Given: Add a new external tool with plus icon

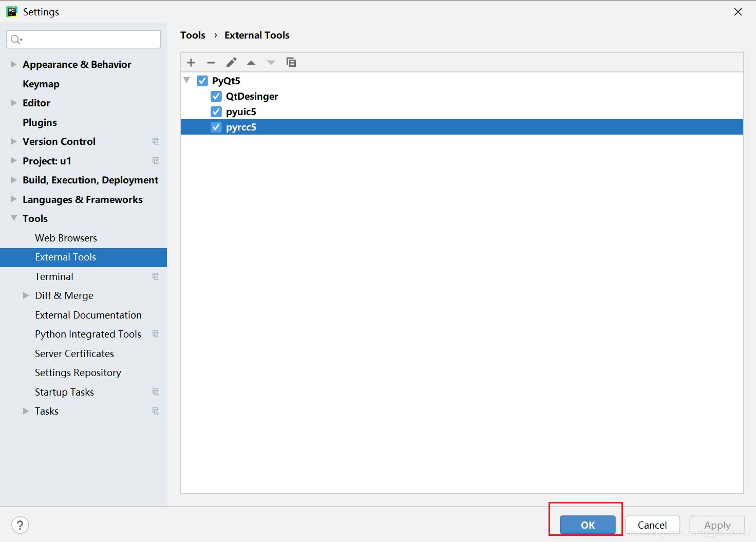Looking at the screenshot, I should pyautogui.click(x=191, y=63).
